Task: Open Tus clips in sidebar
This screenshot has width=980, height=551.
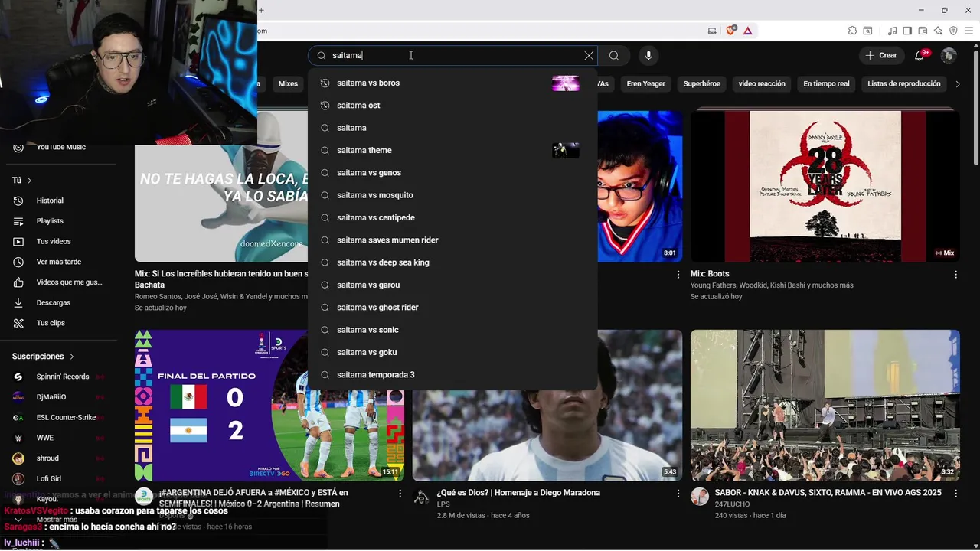Action: coord(60,323)
